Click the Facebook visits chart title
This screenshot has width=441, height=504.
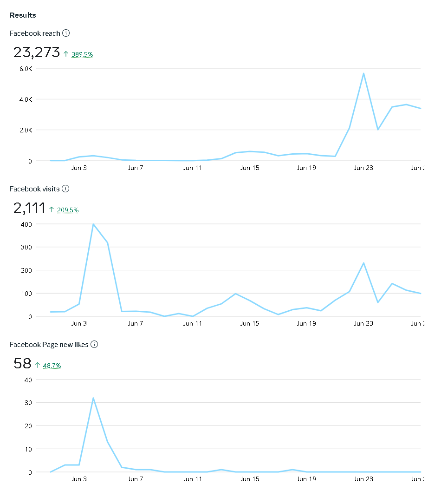tap(35, 189)
